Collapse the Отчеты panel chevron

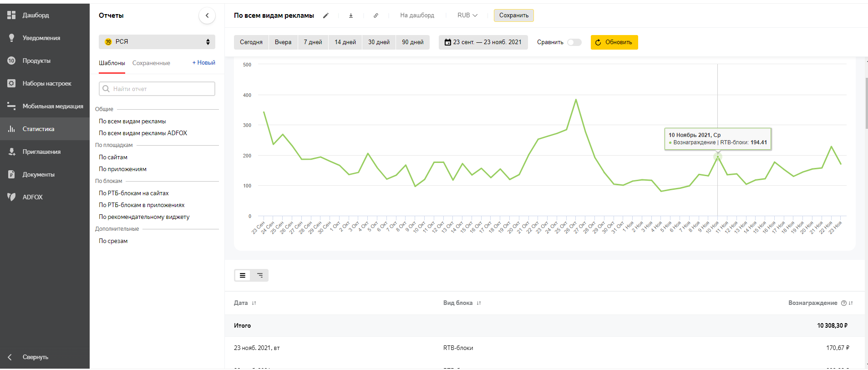(207, 15)
